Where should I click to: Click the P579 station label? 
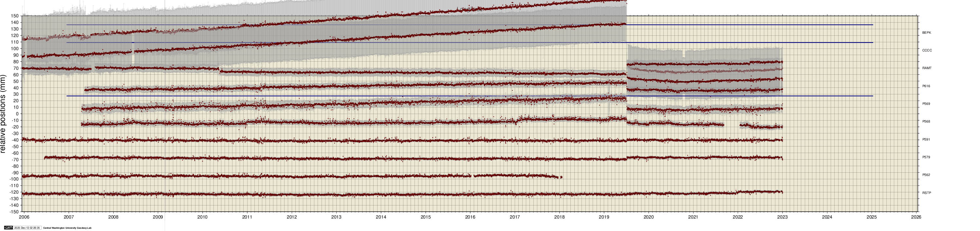tap(926, 157)
